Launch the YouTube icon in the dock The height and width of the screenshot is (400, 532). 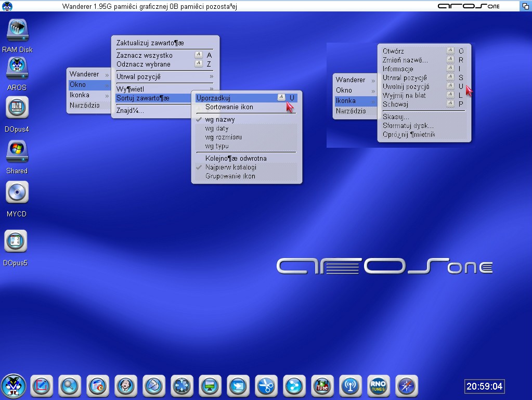(x=322, y=386)
